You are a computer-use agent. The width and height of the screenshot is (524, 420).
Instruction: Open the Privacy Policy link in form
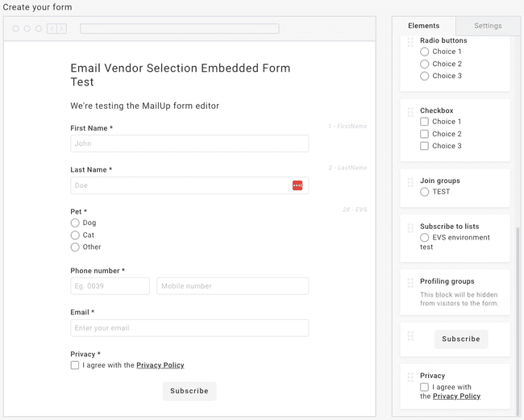[160, 365]
